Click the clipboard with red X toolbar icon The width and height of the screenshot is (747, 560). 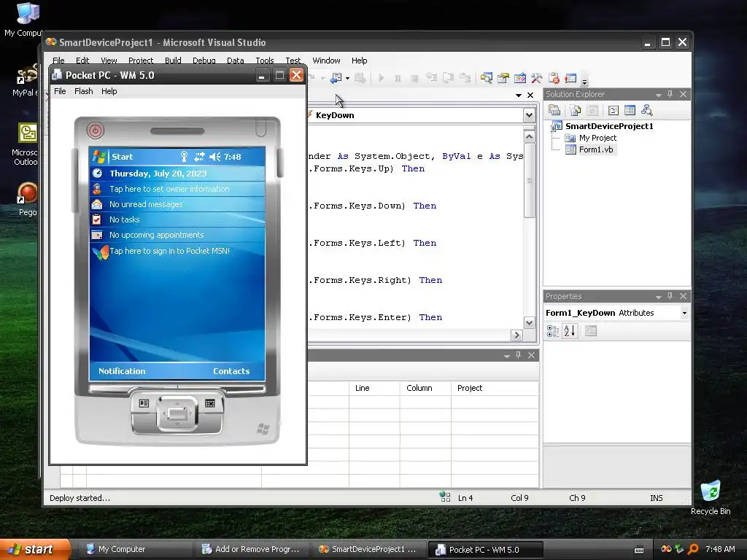point(554,77)
